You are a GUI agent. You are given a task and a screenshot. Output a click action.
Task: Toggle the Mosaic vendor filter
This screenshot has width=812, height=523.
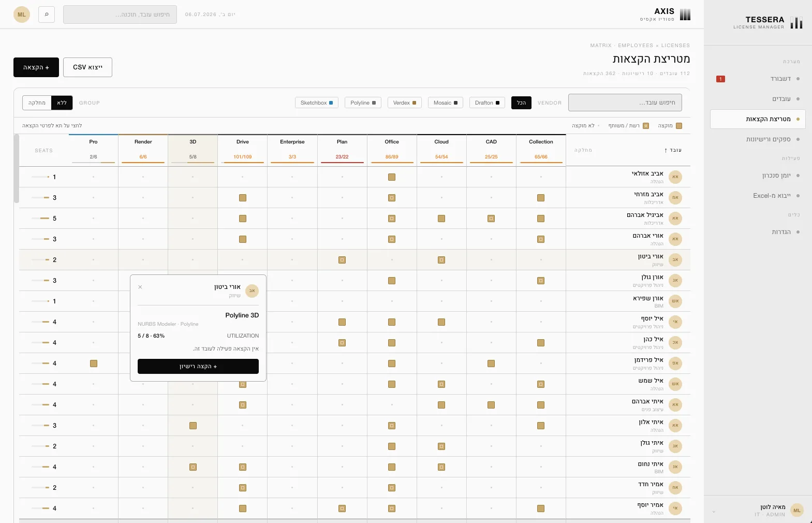tap(446, 103)
